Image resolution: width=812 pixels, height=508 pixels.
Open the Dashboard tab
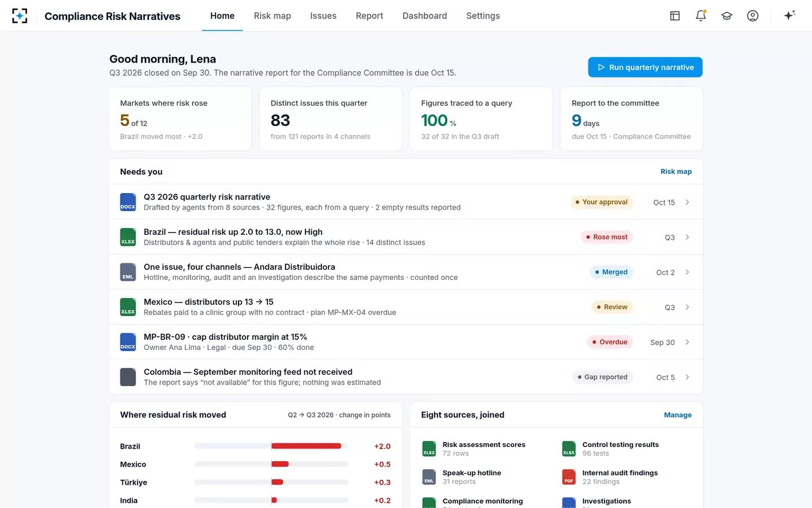point(425,16)
